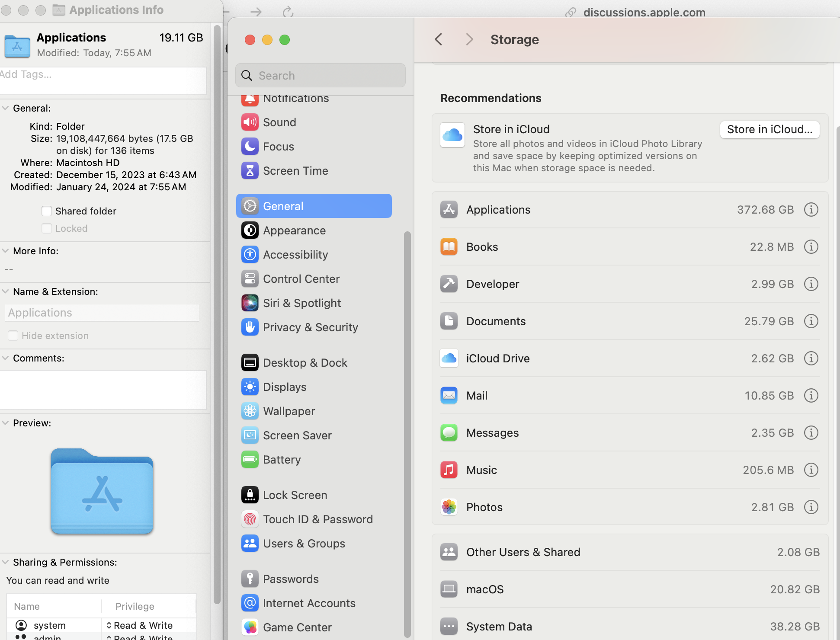Select Appearance in settings sidebar

(294, 230)
